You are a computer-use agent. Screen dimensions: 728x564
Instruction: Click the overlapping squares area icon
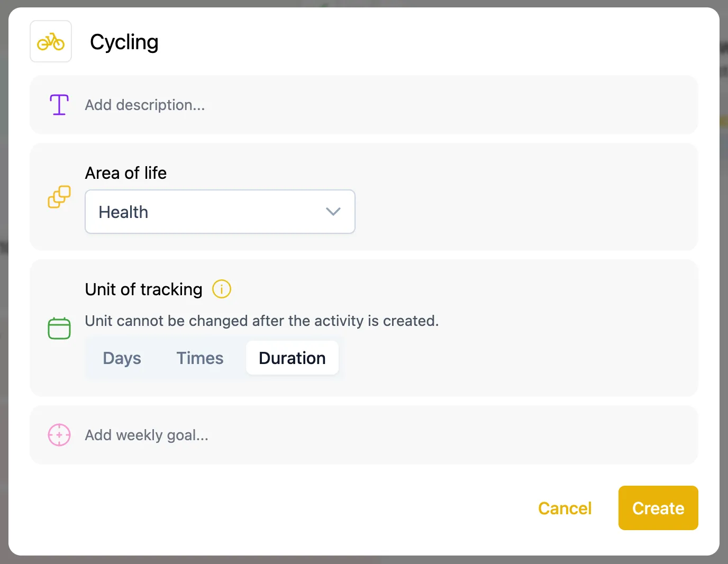pyautogui.click(x=59, y=197)
